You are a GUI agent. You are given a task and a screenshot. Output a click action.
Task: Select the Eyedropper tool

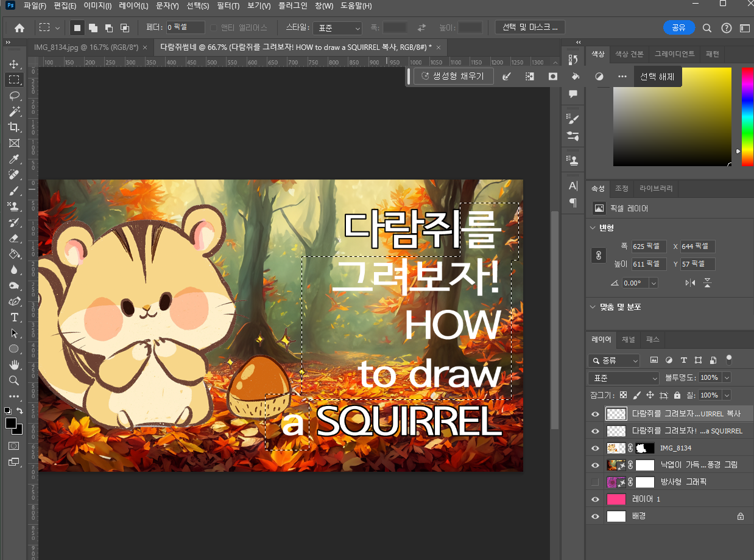(13, 159)
